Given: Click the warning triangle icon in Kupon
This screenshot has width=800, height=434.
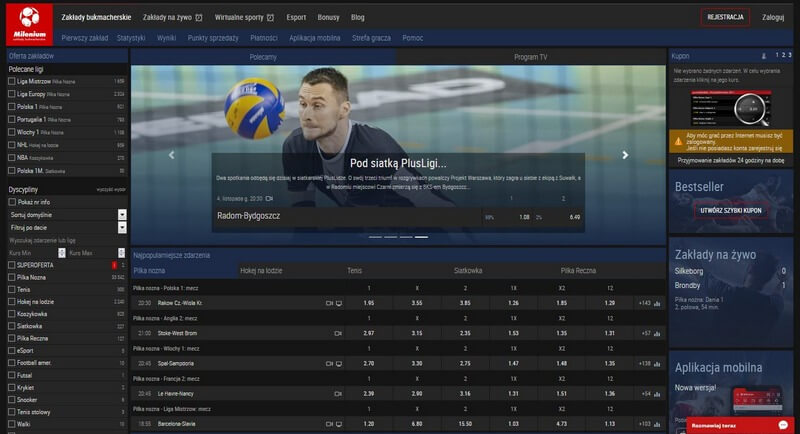Looking at the screenshot, I should point(678,142).
